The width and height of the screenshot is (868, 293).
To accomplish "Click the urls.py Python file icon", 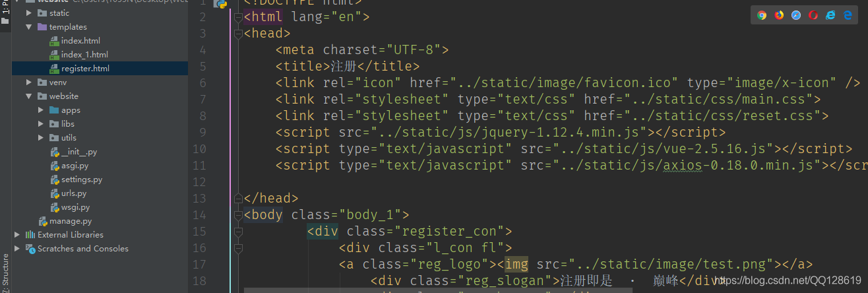I will point(55,193).
